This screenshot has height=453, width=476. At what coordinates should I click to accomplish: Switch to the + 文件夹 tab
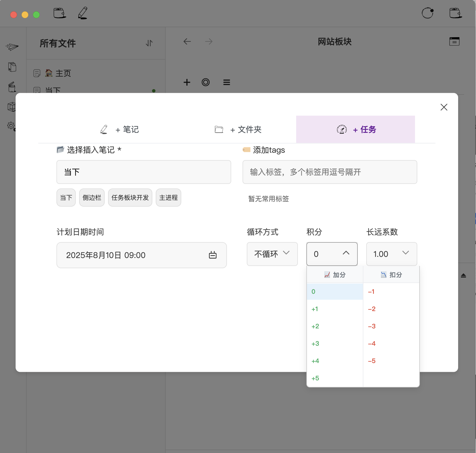(238, 130)
